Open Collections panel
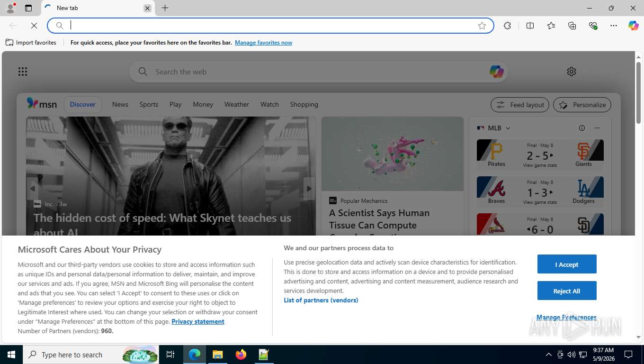 point(572,26)
